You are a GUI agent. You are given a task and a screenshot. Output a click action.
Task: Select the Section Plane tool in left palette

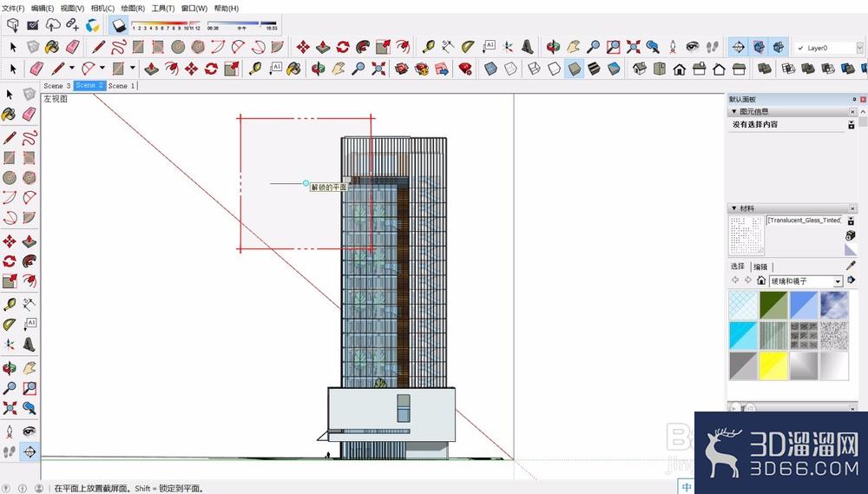point(30,452)
